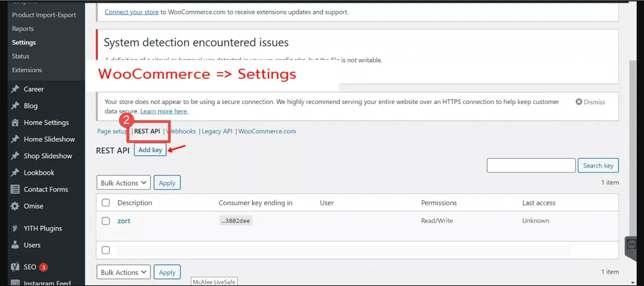644x286 pixels.
Task: Expand the top Bulk Actions dropdown
Action: coord(123,183)
